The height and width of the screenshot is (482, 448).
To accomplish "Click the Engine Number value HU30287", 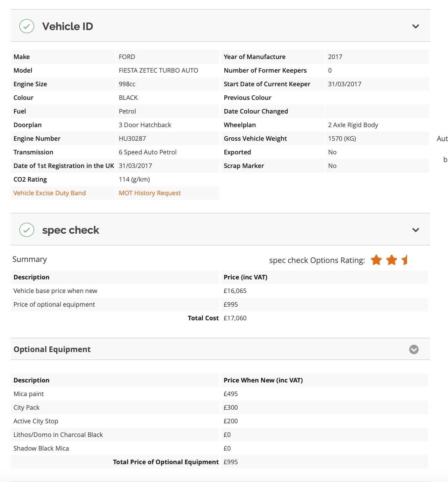I will [132, 138].
